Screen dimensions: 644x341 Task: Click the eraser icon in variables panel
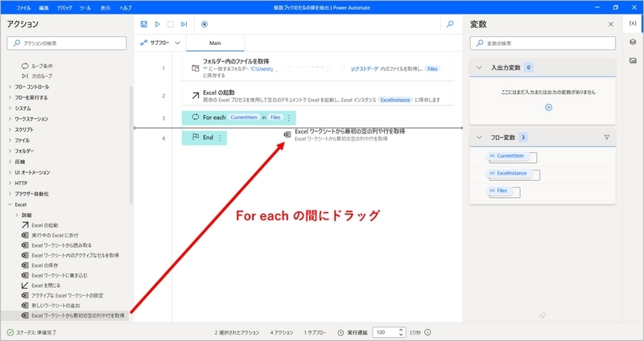point(543,315)
